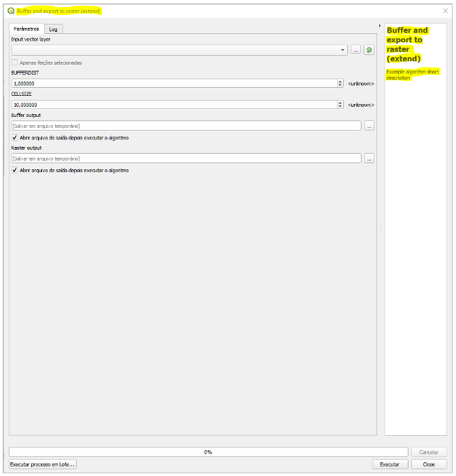Click the iterate over layer features icon
The height and width of the screenshot is (476, 456).
[x=369, y=50]
